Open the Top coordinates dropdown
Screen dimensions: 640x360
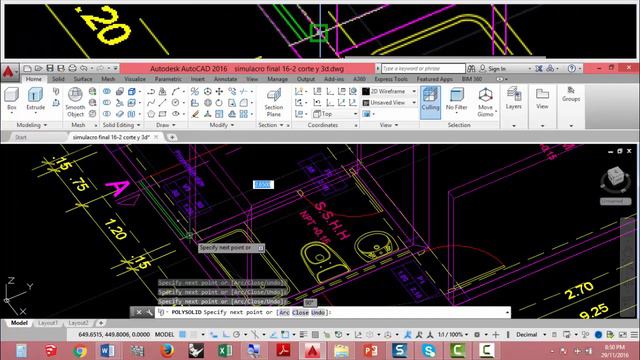tap(336, 114)
